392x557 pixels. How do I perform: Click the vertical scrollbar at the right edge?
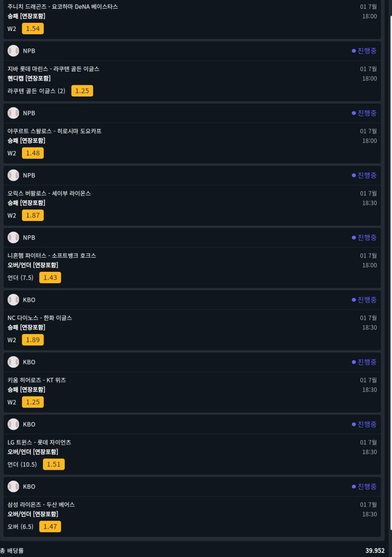point(391,273)
